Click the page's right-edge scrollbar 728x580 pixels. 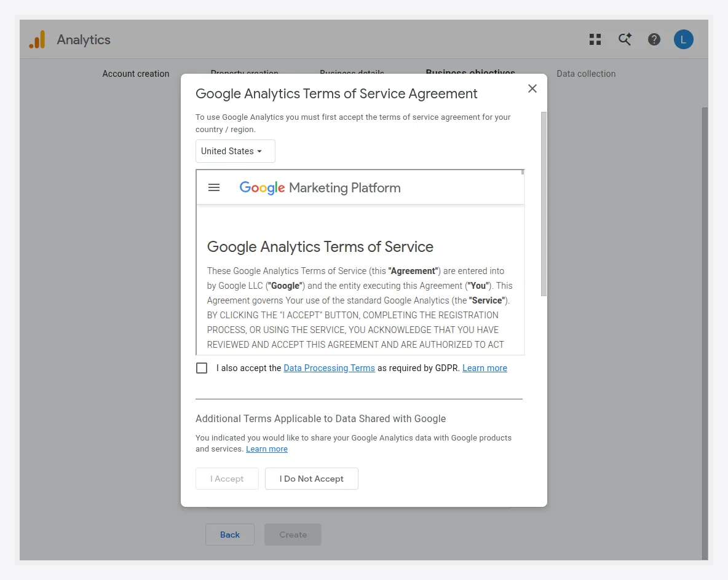[x=705, y=333]
